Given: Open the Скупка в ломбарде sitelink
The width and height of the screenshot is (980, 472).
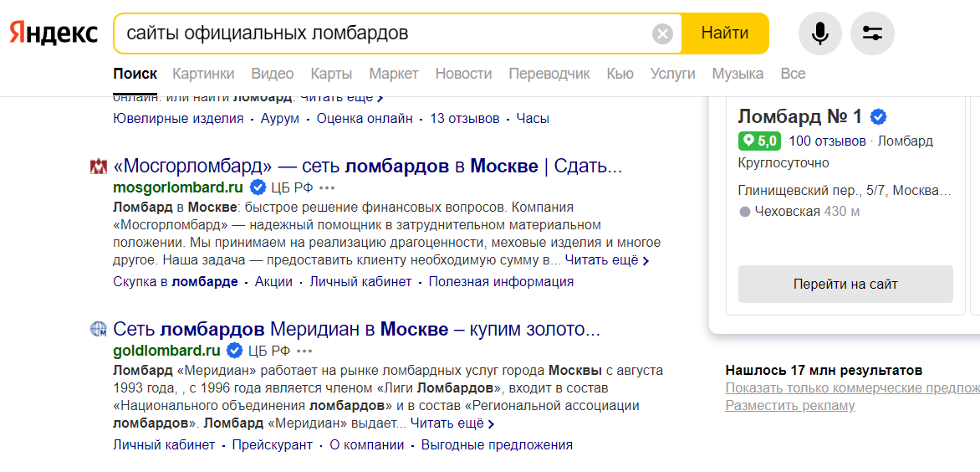Looking at the screenshot, I should coord(176,282).
